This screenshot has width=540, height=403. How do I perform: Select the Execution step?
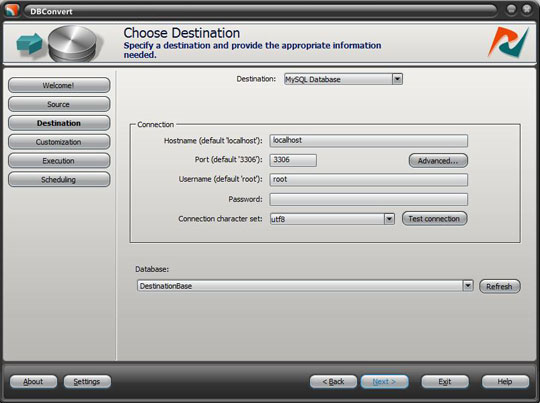point(59,161)
